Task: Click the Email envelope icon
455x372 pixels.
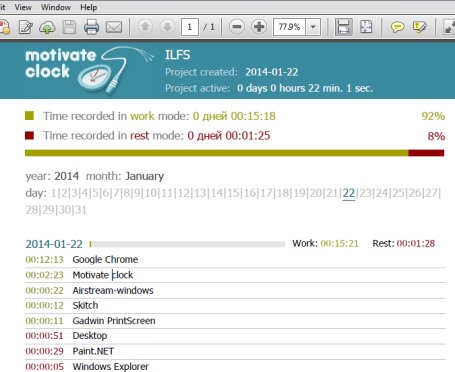Action: (x=114, y=27)
